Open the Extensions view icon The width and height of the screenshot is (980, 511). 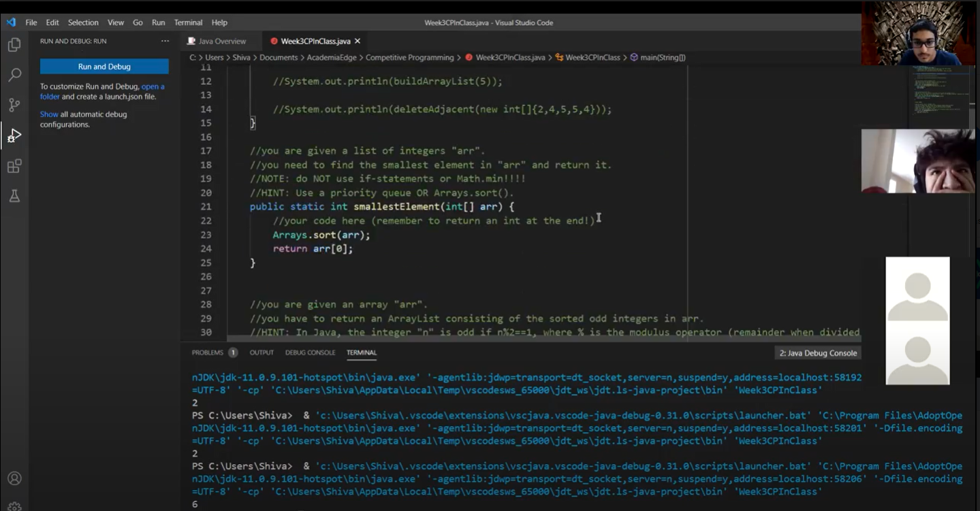pyautogui.click(x=14, y=166)
